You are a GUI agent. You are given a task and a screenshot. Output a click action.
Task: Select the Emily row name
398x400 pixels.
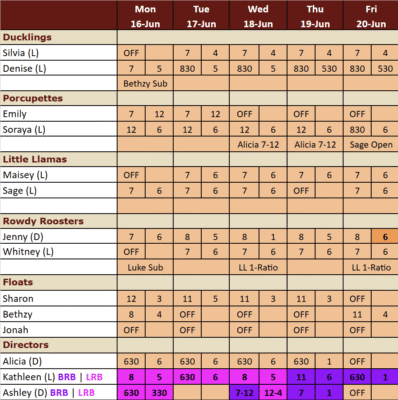tap(15, 114)
